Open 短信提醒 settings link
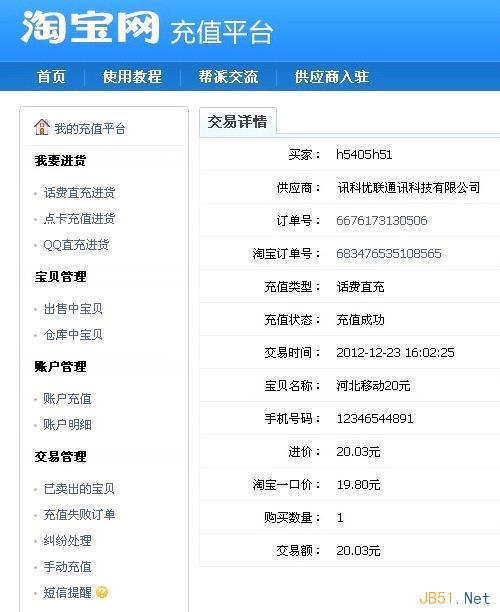This screenshot has height=612, width=500. [x=67, y=592]
